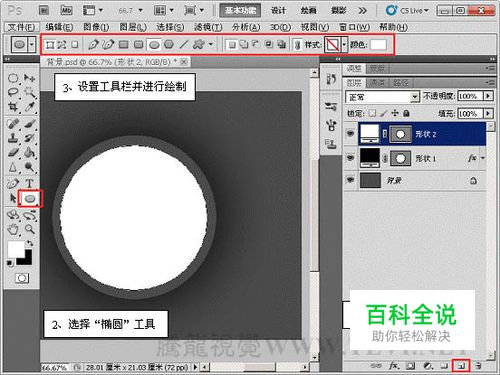500x375 pixels.
Task: Select the Crop tool
Action: tap(13, 107)
